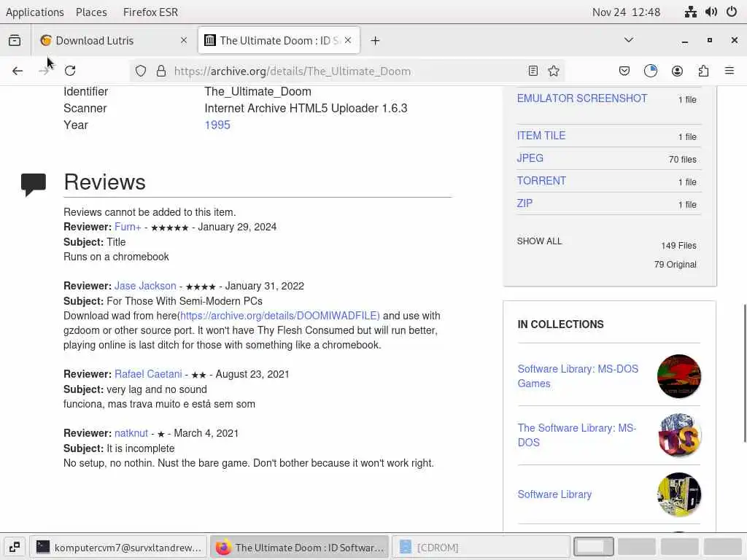The height and width of the screenshot is (560, 747).
Task: Download EMULATOR SCREENSHOT file
Action: [582, 98]
